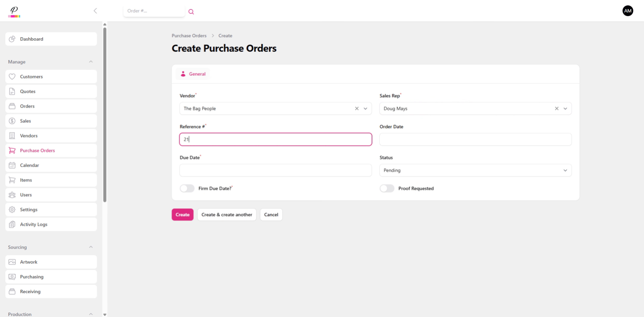
Task: Click the Artwork image icon under Sourcing
Action: click(12, 262)
